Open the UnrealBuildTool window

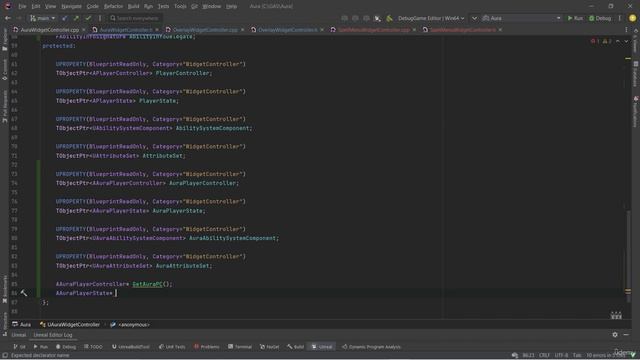tap(131, 347)
